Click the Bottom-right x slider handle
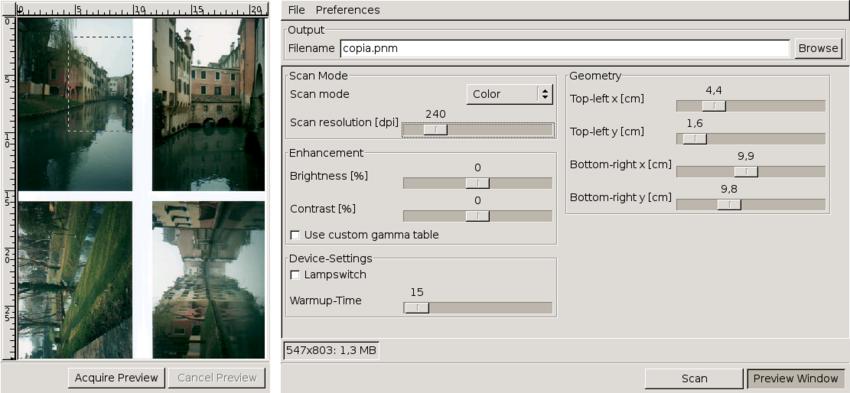 pos(746,172)
